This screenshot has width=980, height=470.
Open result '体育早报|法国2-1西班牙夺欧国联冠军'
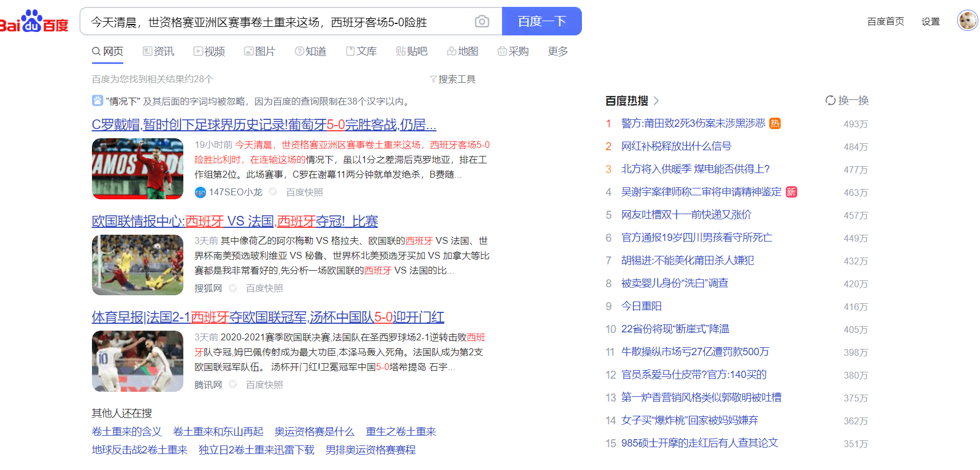click(268, 317)
